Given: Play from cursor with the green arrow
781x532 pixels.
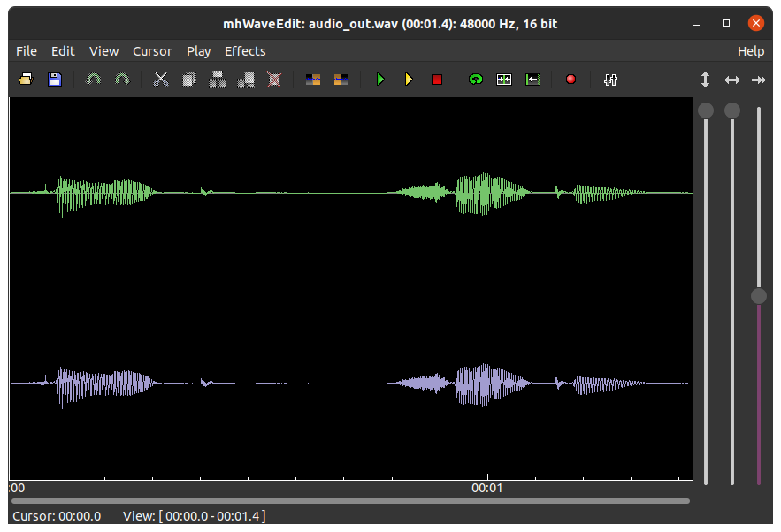Looking at the screenshot, I should (380, 80).
